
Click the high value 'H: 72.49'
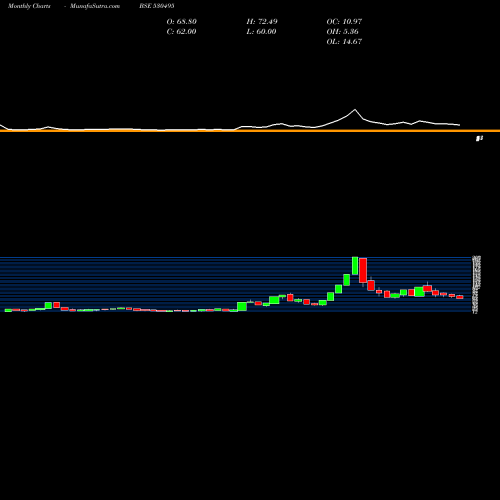262,22
